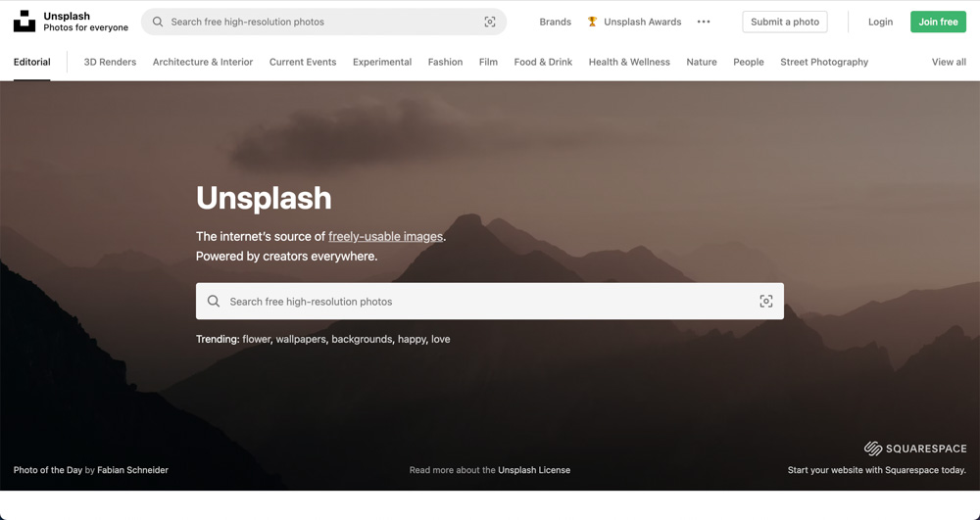Image resolution: width=980 pixels, height=520 pixels.
Task: Search trending term backgrounds
Action: (x=362, y=339)
